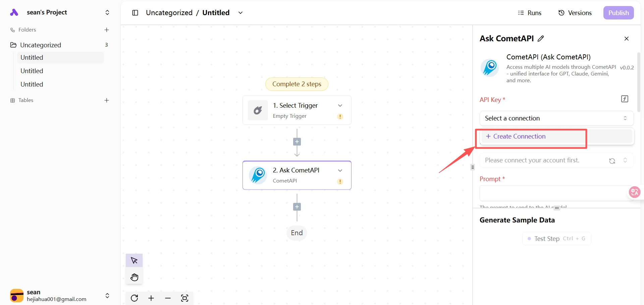Image resolution: width=644 pixels, height=305 pixels.
Task: Click the rename pencil icon beside Ask CometAPI
Action: click(x=541, y=39)
